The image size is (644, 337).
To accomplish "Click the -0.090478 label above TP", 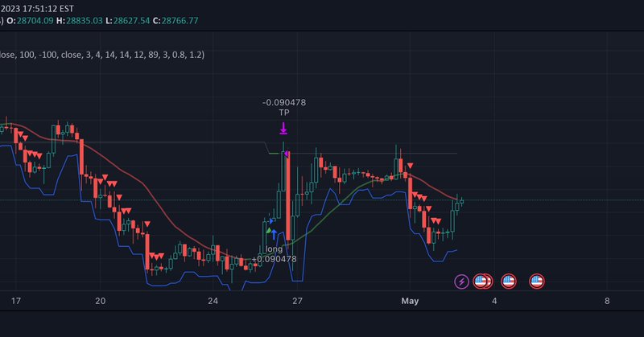I will (284, 102).
